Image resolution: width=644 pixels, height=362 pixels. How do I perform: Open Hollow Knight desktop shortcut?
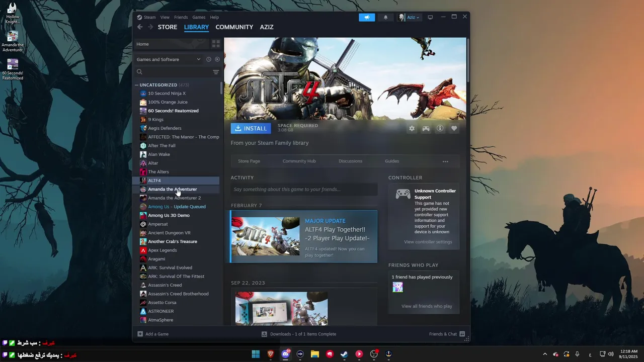(x=13, y=14)
